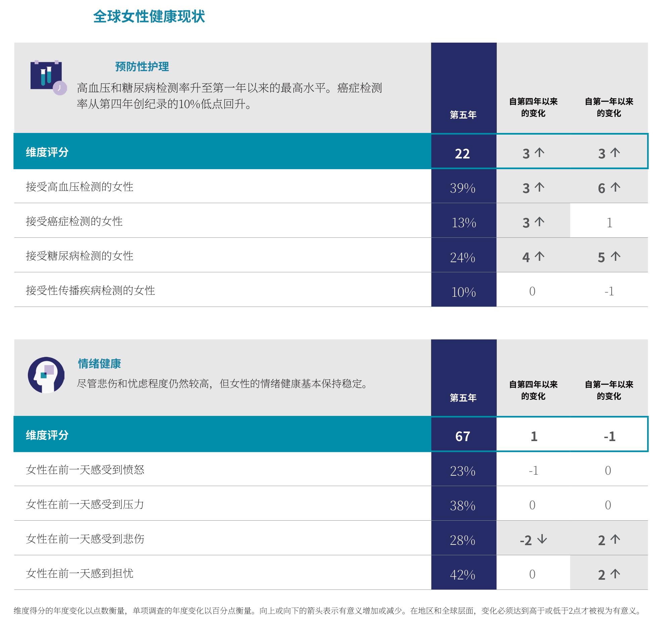The image size is (672, 618).
Task: Click the 28% value
Action: 463,540
